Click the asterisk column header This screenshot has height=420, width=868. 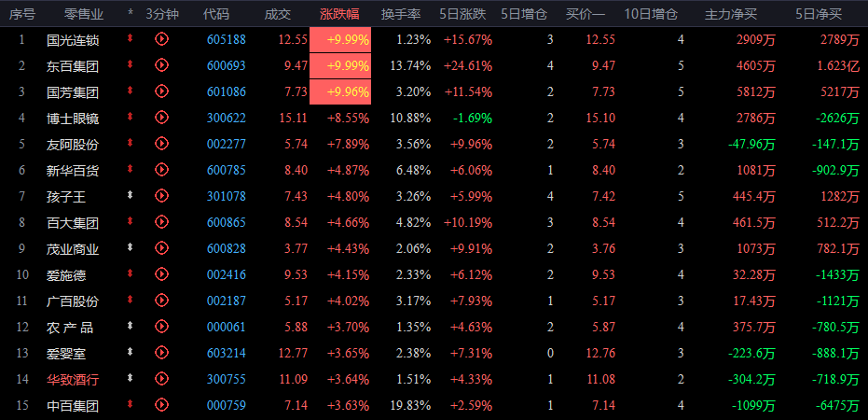pos(131,12)
